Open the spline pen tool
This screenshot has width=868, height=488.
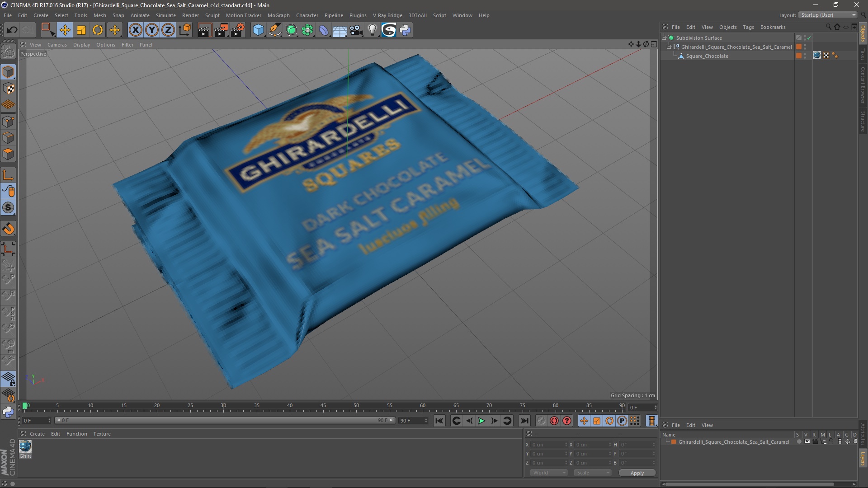coord(275,30)
